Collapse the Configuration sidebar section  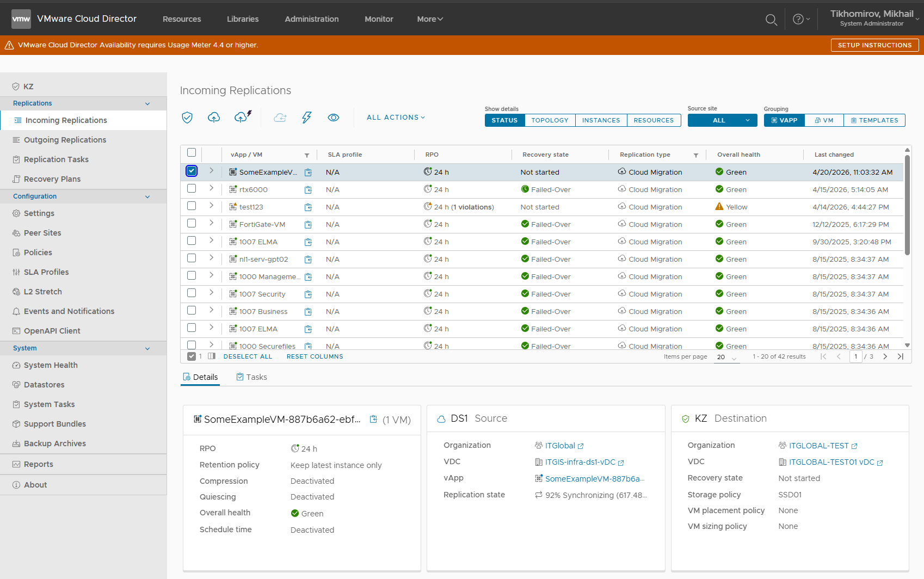(x=147, y=197)
